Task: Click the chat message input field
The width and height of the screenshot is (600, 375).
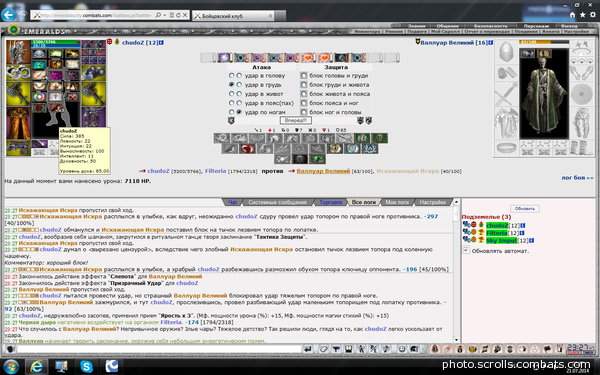Action: pos(159,349)
